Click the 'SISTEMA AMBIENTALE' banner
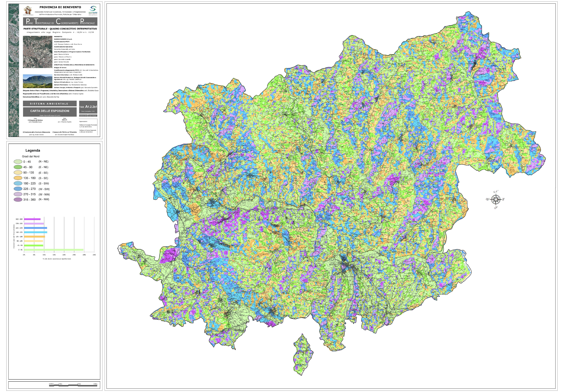The width and height of the screenshot is (564, 392). click(x=50, y=104)
